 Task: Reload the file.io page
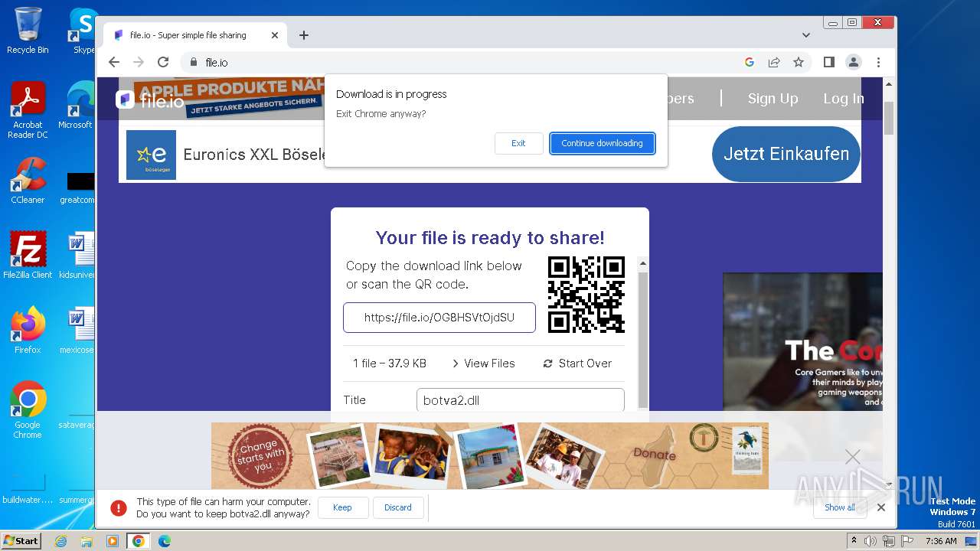click(x=163, y=62)
